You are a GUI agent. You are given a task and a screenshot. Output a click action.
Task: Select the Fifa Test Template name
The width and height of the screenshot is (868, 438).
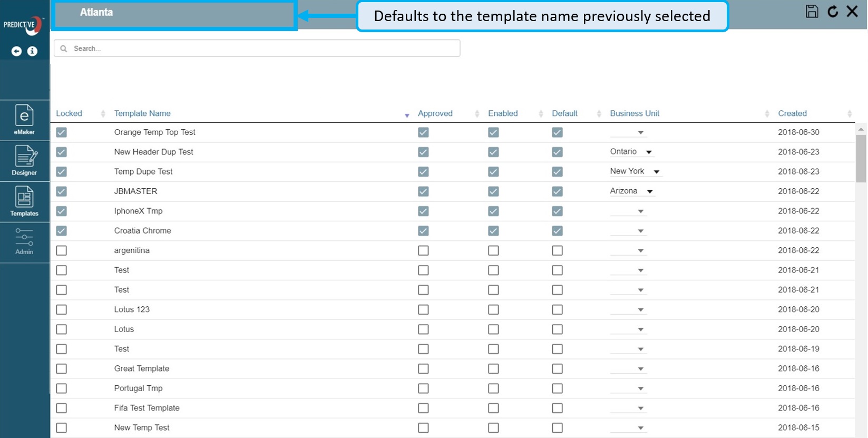tap(147, 408)
